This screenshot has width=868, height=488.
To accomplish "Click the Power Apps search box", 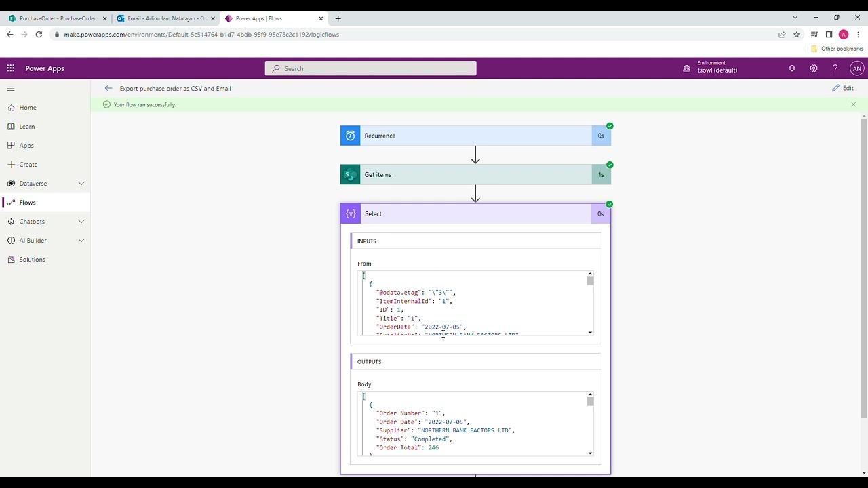I will (370, 68).
